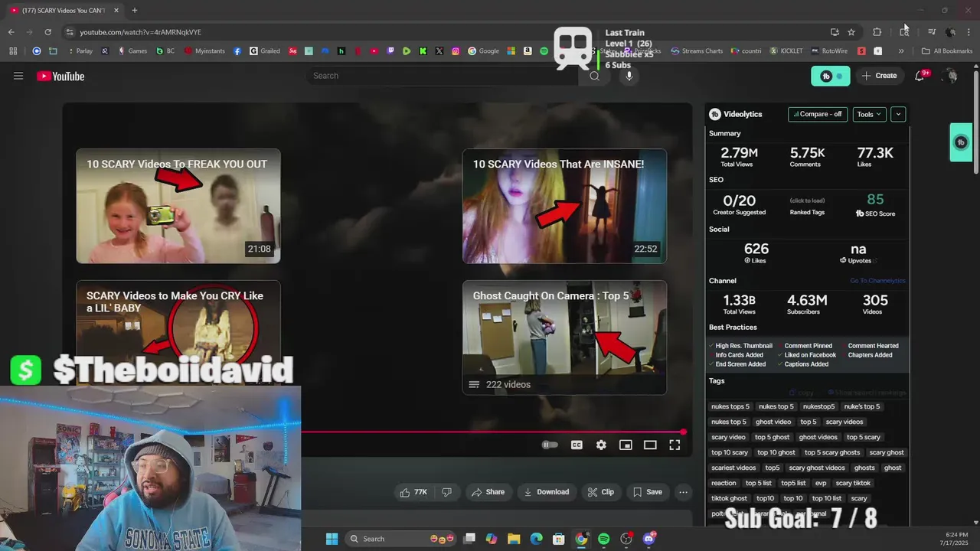Bookmark this page with the star icon
This screenshot has width=980, height=551.
pos(851,32)
